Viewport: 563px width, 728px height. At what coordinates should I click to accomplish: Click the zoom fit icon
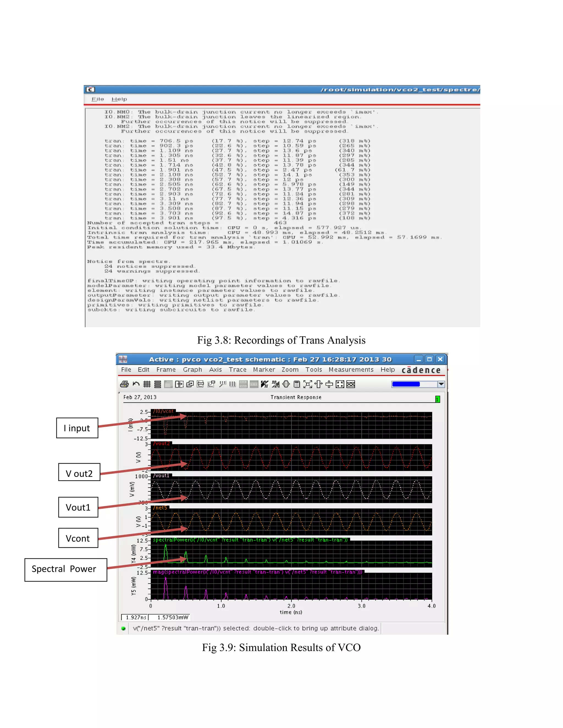click(x=308, y=384)
